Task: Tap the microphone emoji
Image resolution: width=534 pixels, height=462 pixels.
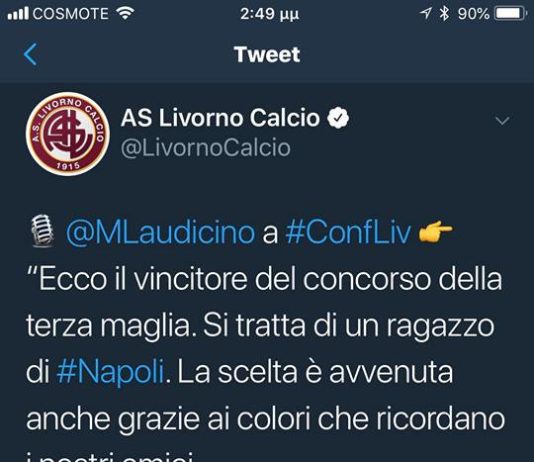Action: pos(42,230)
